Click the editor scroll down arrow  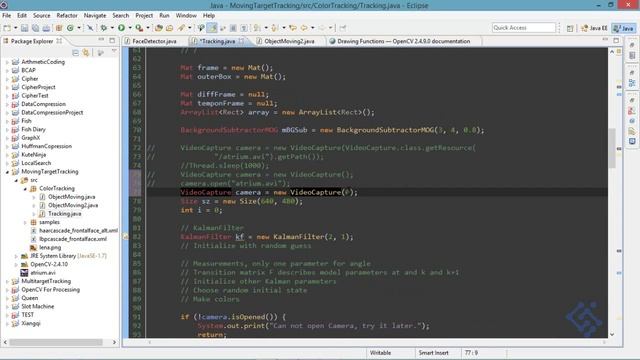pyautogui.click(x=612, y=334)
